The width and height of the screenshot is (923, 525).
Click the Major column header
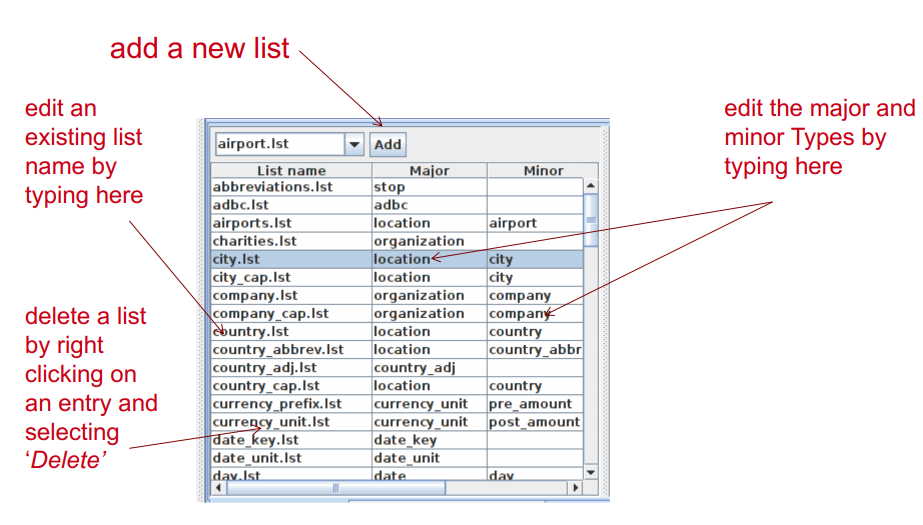click(x=429, y=171)
